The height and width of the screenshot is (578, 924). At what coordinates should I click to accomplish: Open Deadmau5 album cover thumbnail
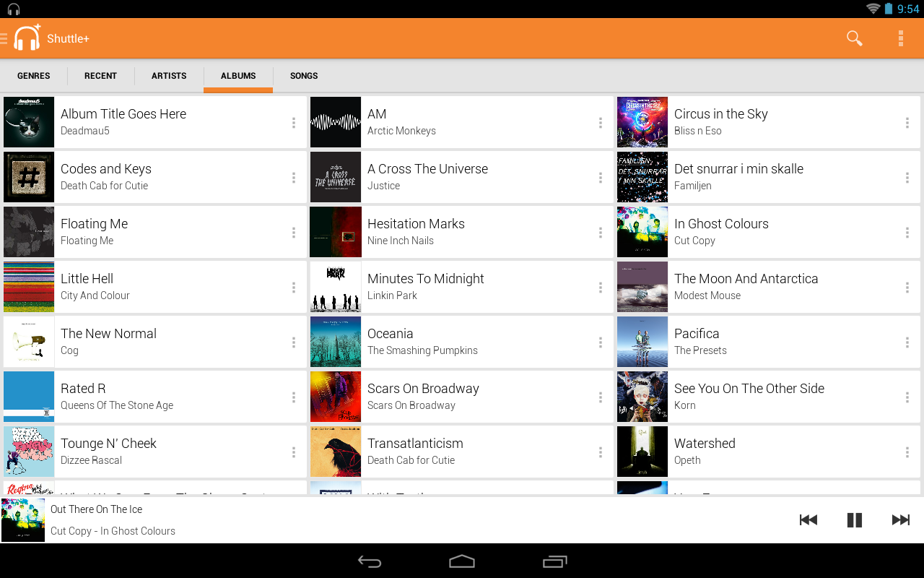point(29,123)
